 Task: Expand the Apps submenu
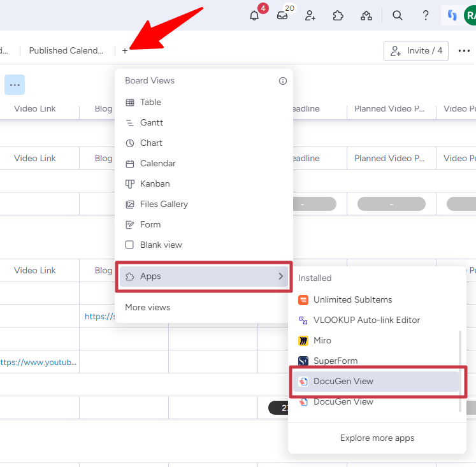click(203, 276)
